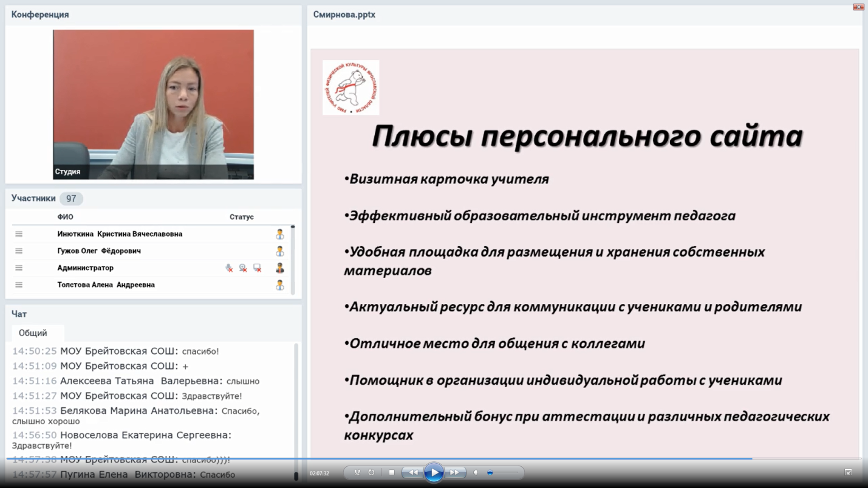The width and height of the screenshot is (868, 488).
Task: Click bullet 'Актуальный ресурс для коммуникации'
Action: point(573,307)
